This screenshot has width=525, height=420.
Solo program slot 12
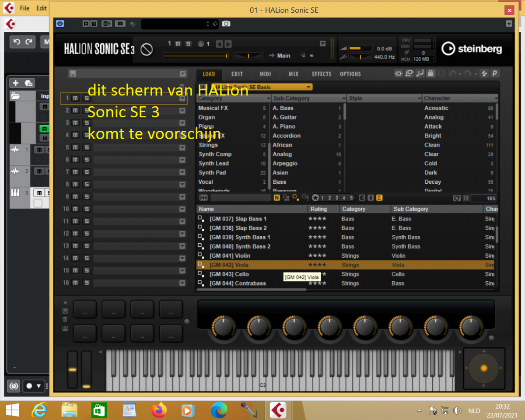coord(86,234)
